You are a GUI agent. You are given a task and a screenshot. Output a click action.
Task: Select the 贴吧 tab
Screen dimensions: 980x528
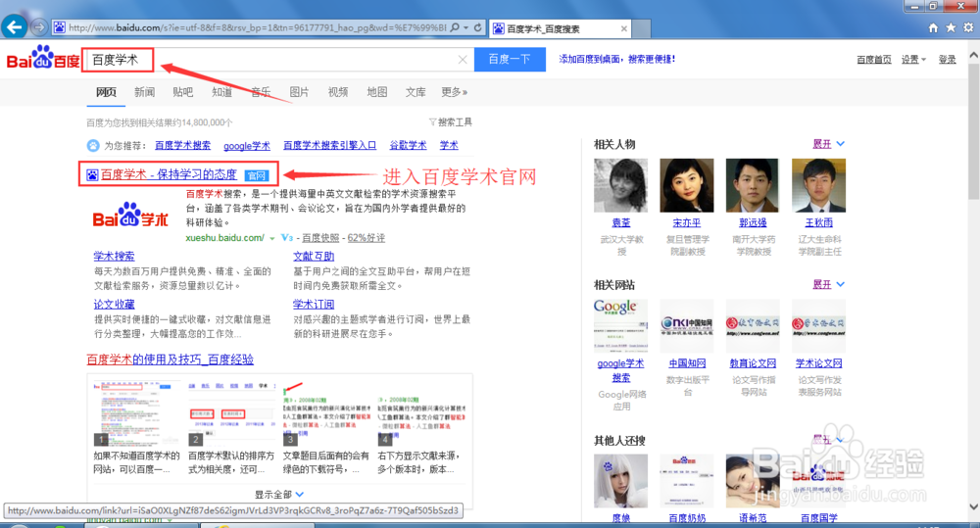coord(182,92)
